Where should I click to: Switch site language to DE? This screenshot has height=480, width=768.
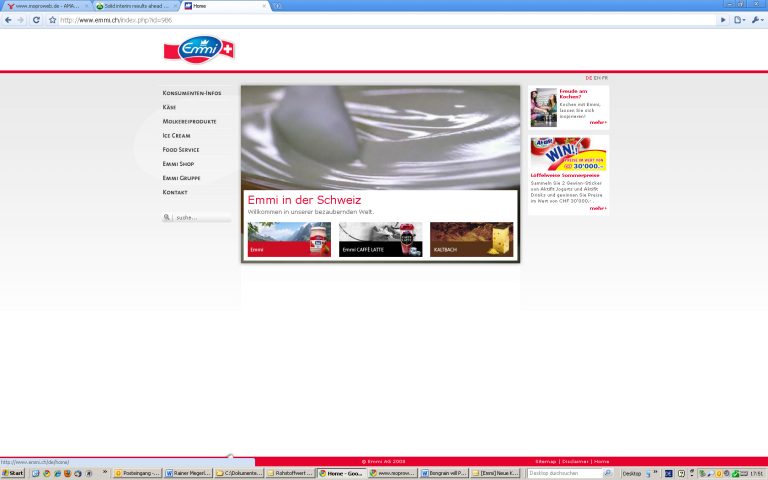click(588, 78)
